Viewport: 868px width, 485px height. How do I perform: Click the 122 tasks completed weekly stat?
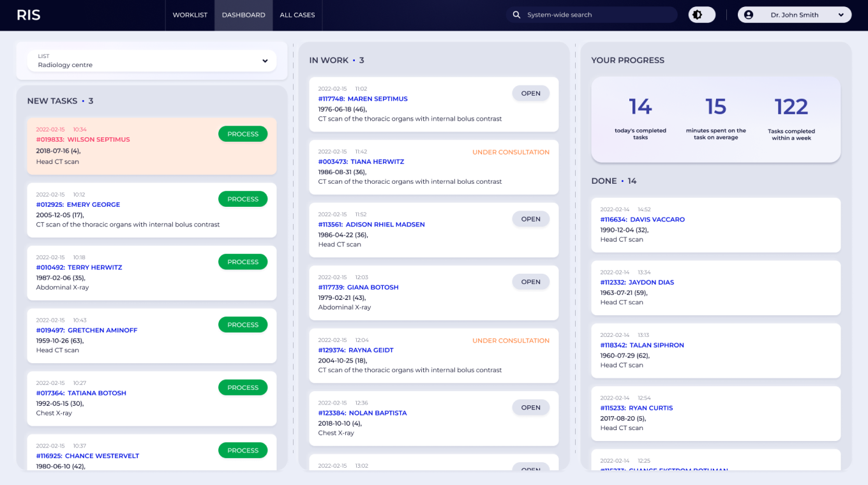791,118
